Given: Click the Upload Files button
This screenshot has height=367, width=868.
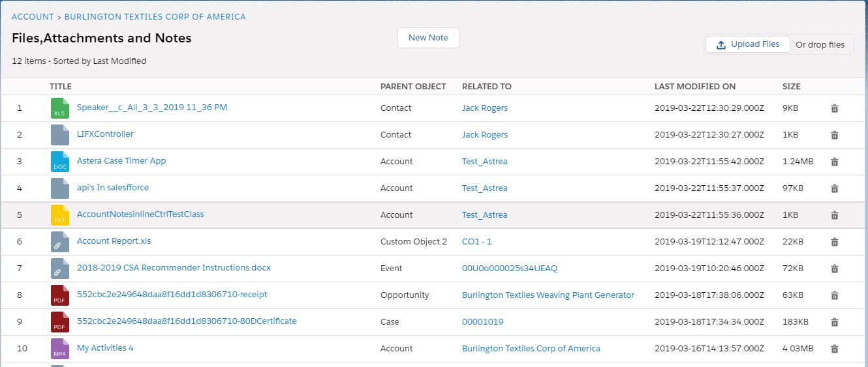Looking at the screenshot, I should [x=747, y=44].
